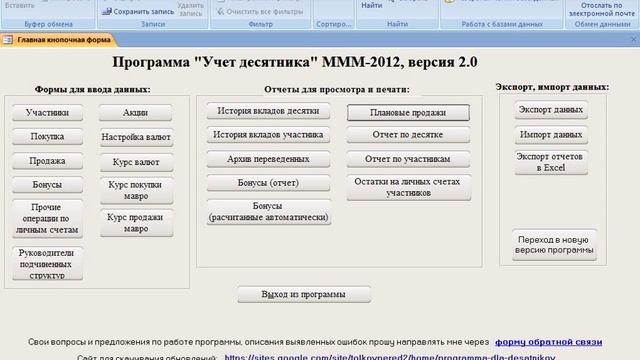Click the Акции button
Image resolution: width=640 pixels, height=360 pixels.
coord(136,112)
